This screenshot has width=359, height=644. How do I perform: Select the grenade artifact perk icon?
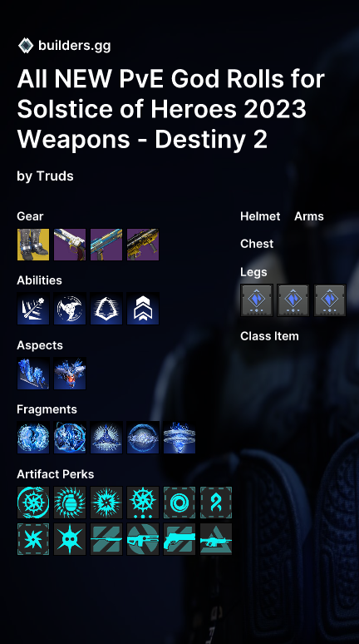pyautogui.click(x=70, y=503)
